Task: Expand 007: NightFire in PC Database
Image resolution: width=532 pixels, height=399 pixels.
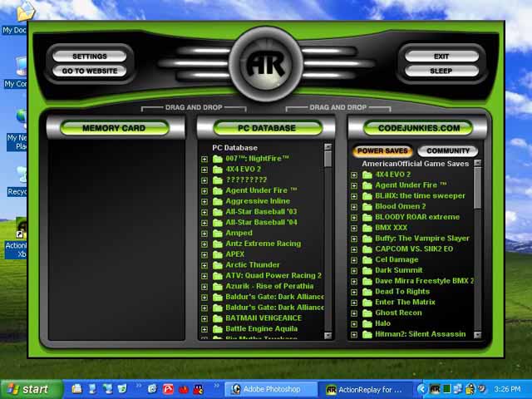Action: 204,159
